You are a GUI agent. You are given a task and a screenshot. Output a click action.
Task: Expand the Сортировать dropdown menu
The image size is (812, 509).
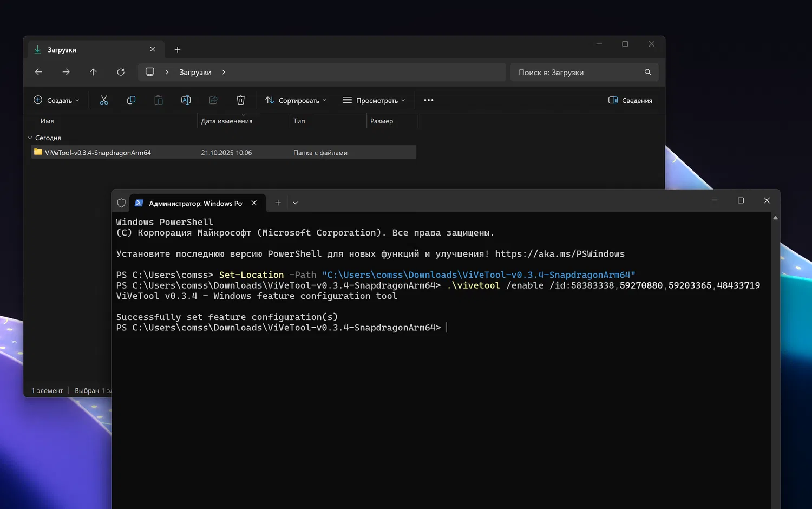[296, 100]
